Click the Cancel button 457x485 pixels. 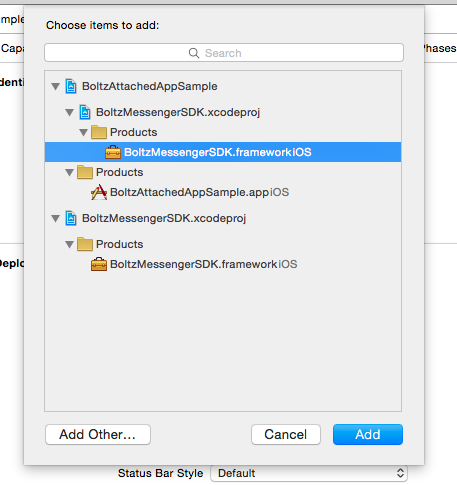pyautogui.click(x=286, y=434)
